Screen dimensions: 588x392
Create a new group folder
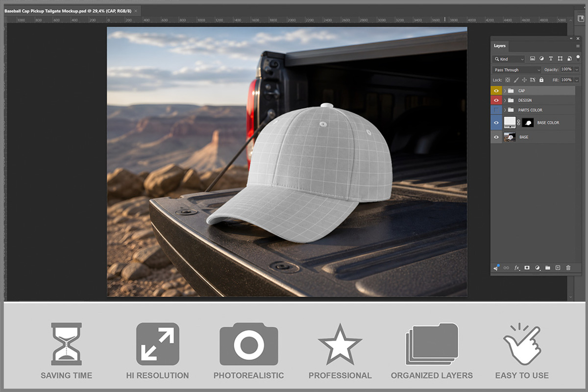[x=548, y=268]
